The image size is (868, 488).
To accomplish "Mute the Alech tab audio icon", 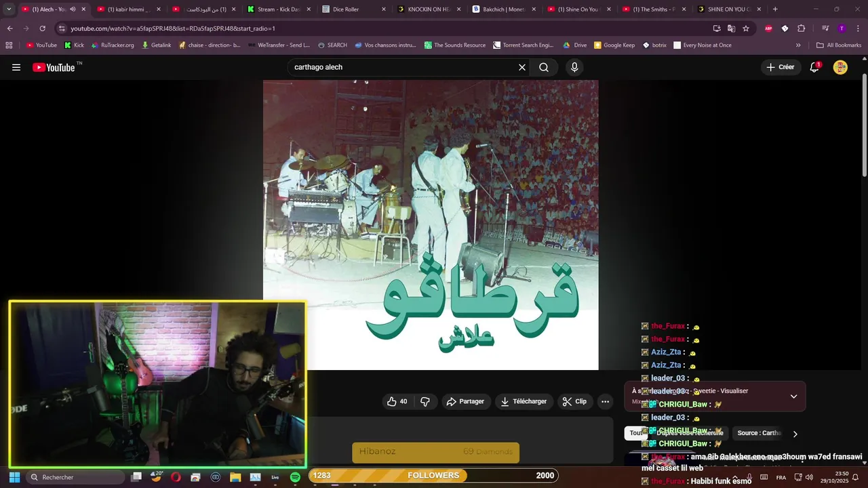I will 73,9.
